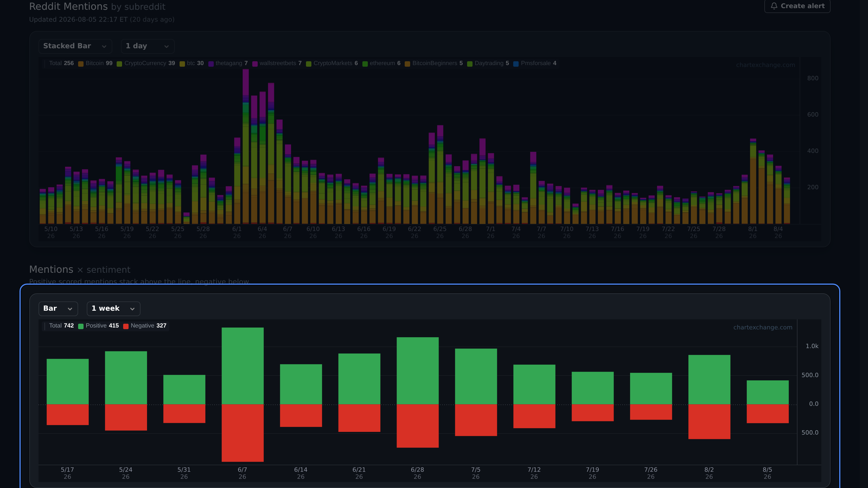
Task: Open the Bar chart type dropdown
Action: coord(58,309)
